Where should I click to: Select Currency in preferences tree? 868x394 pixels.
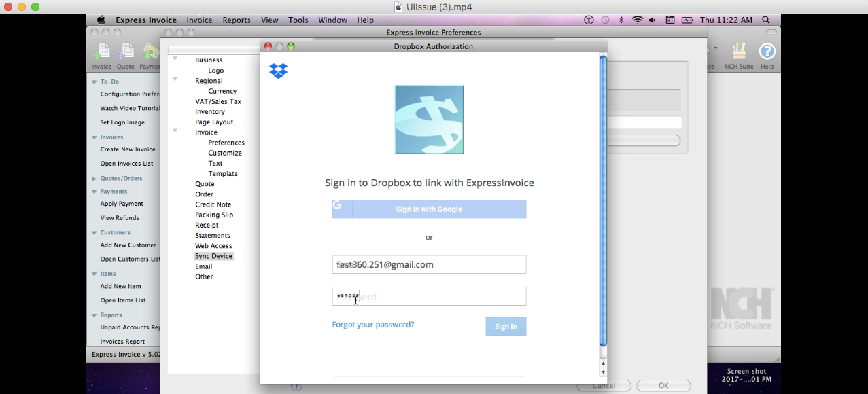pyautogui.click(x=222, y=91)
